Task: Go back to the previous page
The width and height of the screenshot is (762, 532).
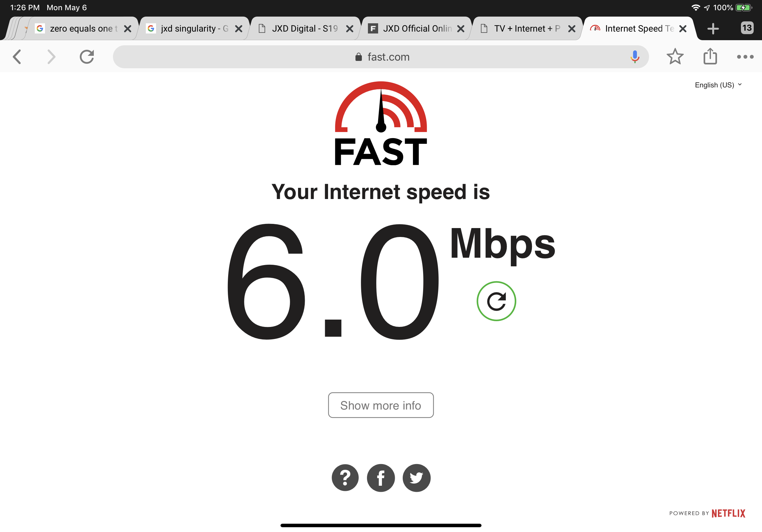Action: (x=17, y=57)
